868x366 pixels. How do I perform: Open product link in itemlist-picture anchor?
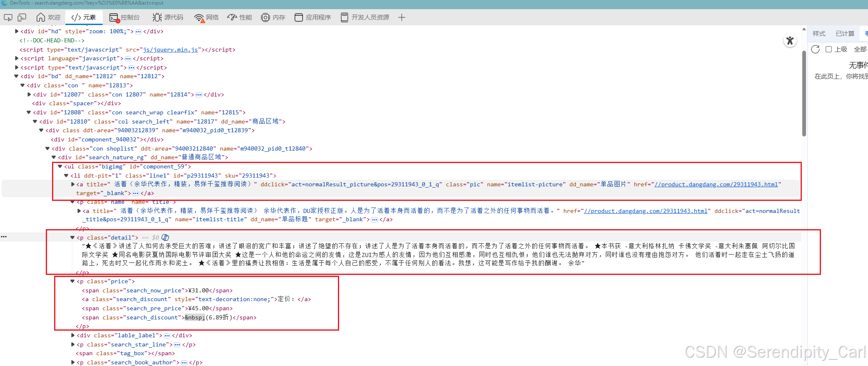click(x=716, y=184)
